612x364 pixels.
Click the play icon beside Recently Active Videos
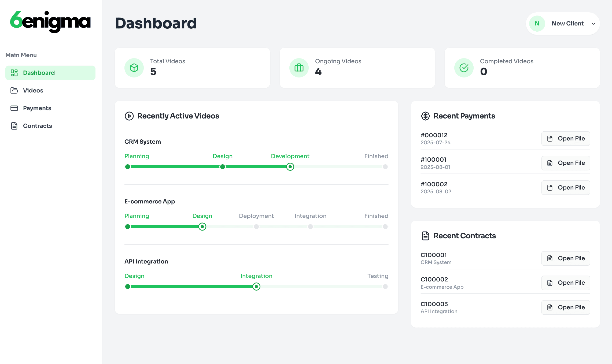coord(129,116)
